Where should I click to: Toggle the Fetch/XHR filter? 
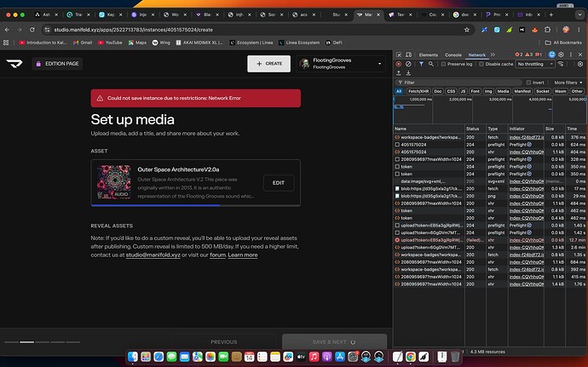tap(418, 91)
